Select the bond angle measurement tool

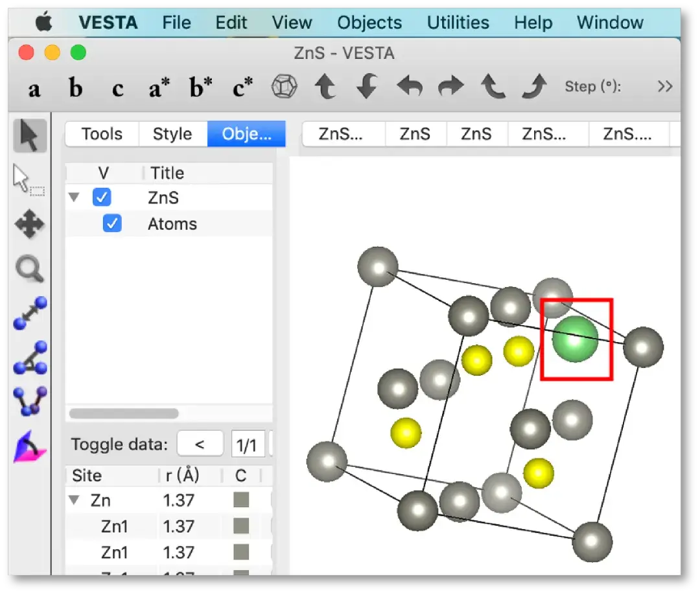30,358
